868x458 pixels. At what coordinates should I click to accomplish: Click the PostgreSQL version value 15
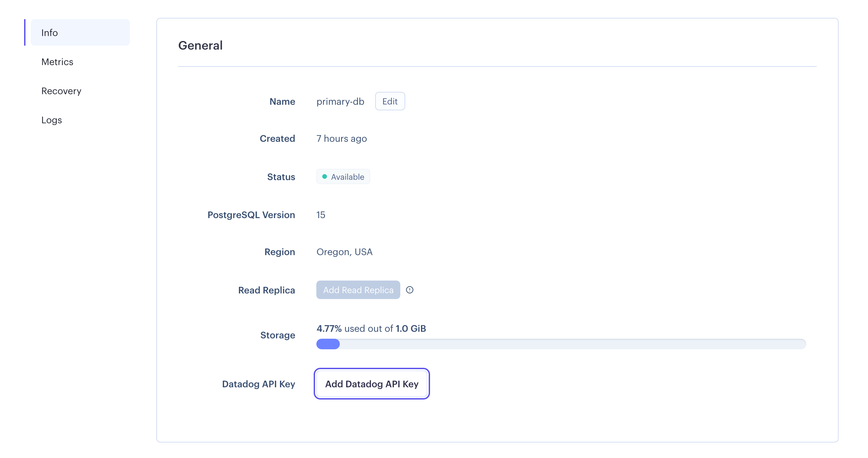[x=320, y=214]
